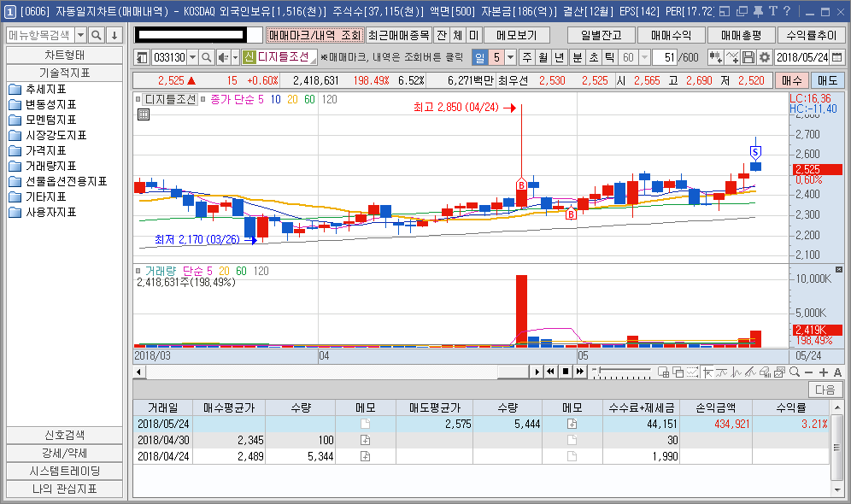851x504 pixels.
Task: Switch chart to 주 weekly period
Action: (527, 57)
